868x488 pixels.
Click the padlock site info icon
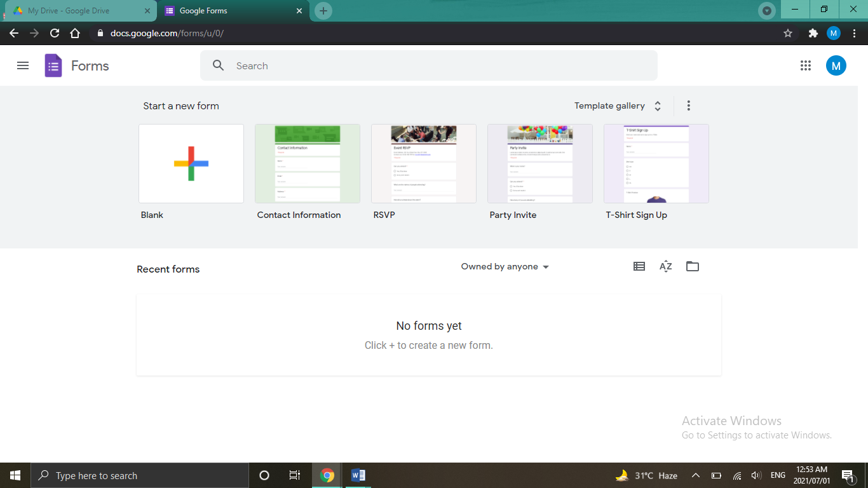coord(100,33)
